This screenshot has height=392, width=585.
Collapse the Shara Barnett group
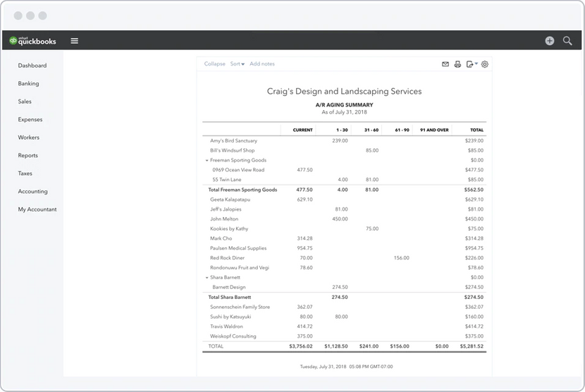click(207, 278)
